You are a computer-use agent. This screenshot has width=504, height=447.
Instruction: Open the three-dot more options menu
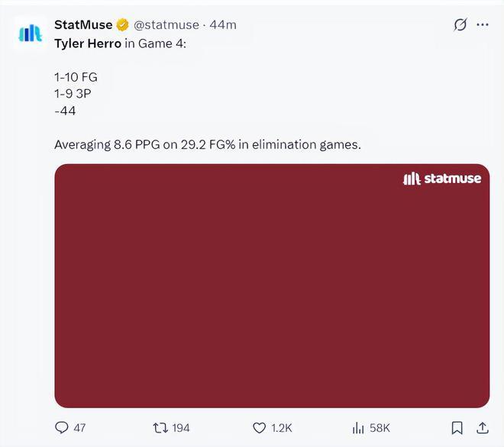[x=483, y=24]
